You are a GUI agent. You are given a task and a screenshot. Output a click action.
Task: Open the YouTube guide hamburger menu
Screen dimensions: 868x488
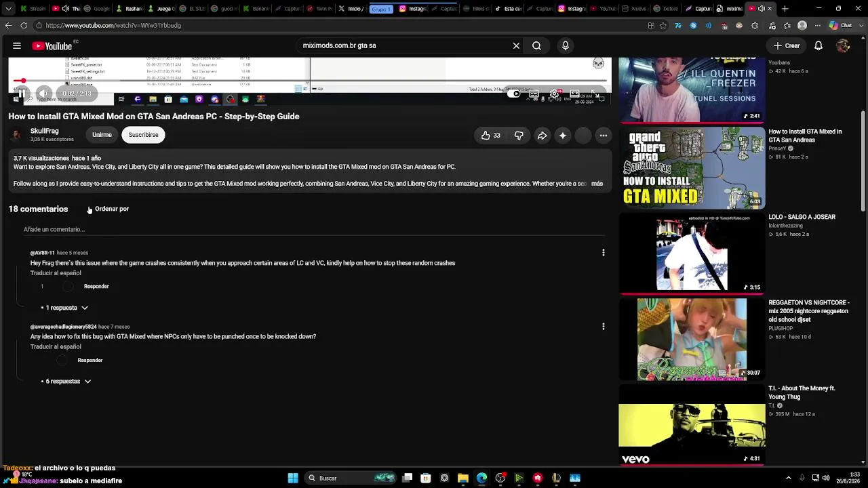click(x=17, y=45)
